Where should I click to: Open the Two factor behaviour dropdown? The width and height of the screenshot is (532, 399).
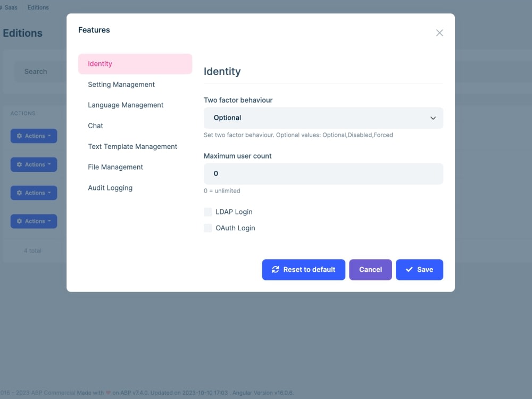(323, 118)
